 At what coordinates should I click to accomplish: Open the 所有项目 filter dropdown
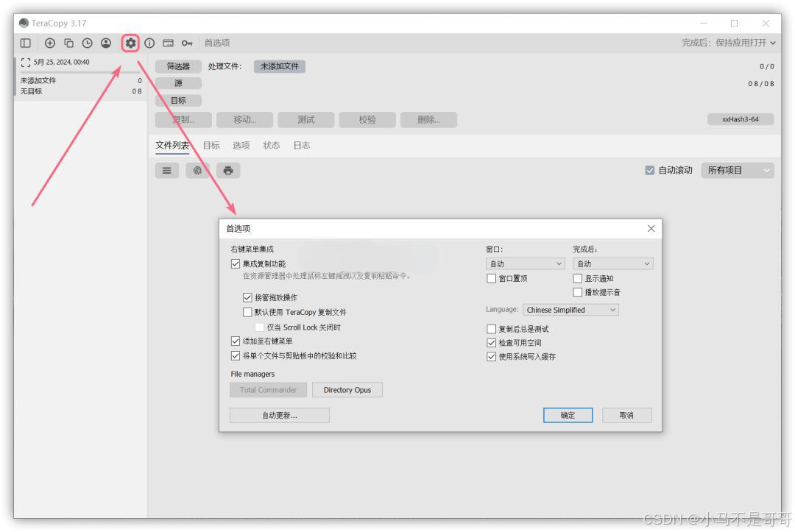pyautogui.click(x=738, y=170)
